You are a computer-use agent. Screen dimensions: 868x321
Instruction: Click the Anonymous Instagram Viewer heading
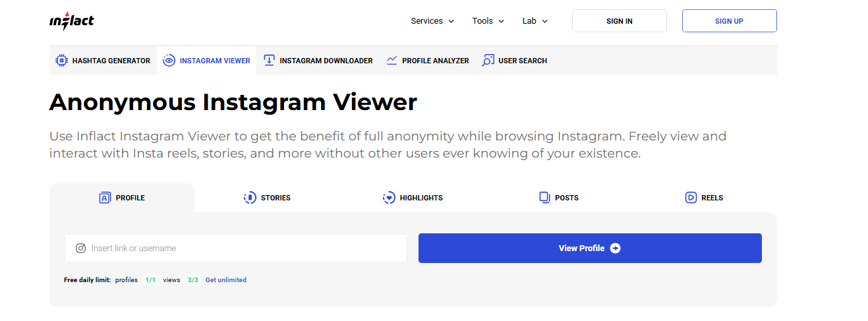tap(233, 103)
